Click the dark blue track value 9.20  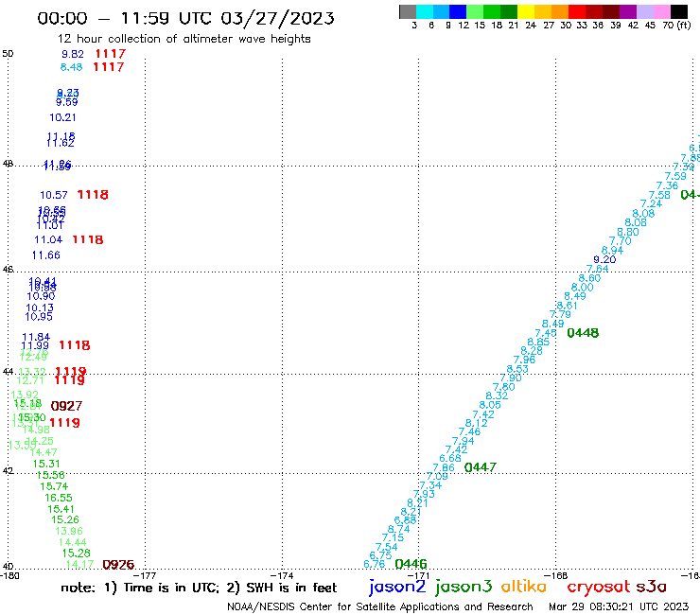604,260
